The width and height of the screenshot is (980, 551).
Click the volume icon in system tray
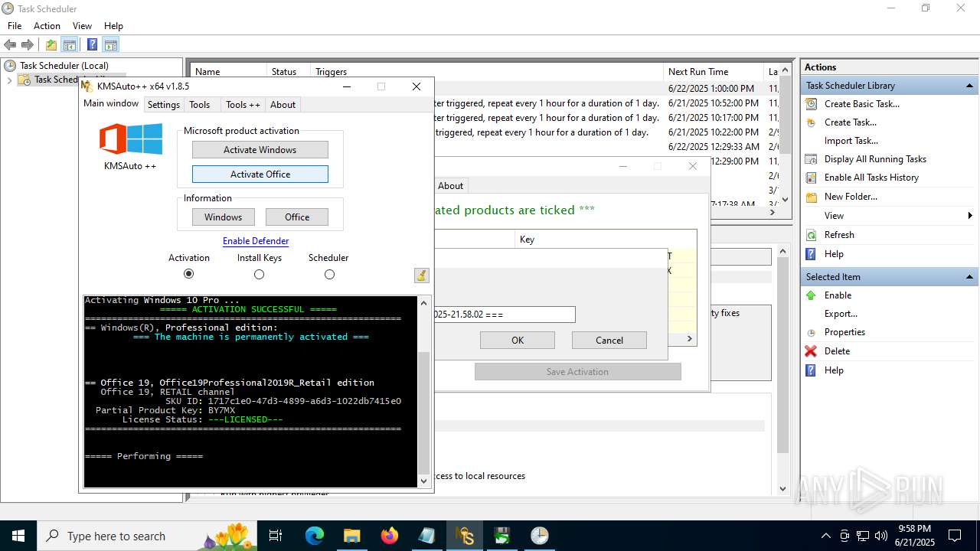(x=881, y=536)
